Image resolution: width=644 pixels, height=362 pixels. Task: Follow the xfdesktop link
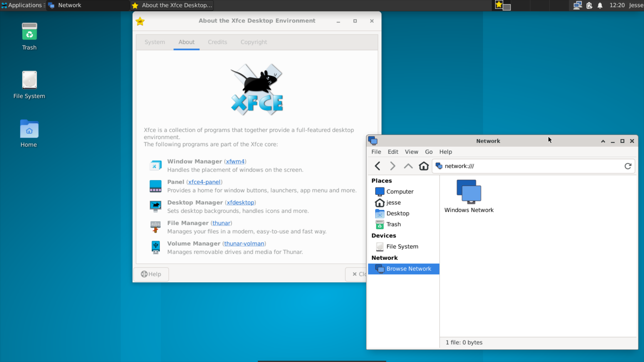[240, 202]
